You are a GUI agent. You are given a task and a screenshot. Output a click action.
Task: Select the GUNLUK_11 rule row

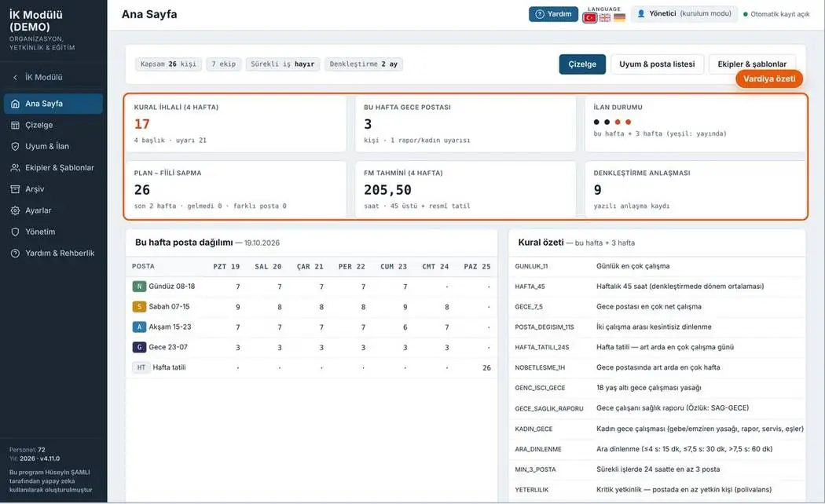pyautogui.click(x=657, y=266)
